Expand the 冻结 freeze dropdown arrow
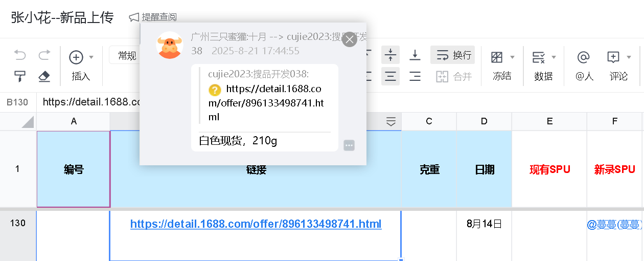This screenshot has width=644, height=261. point(512,57)
